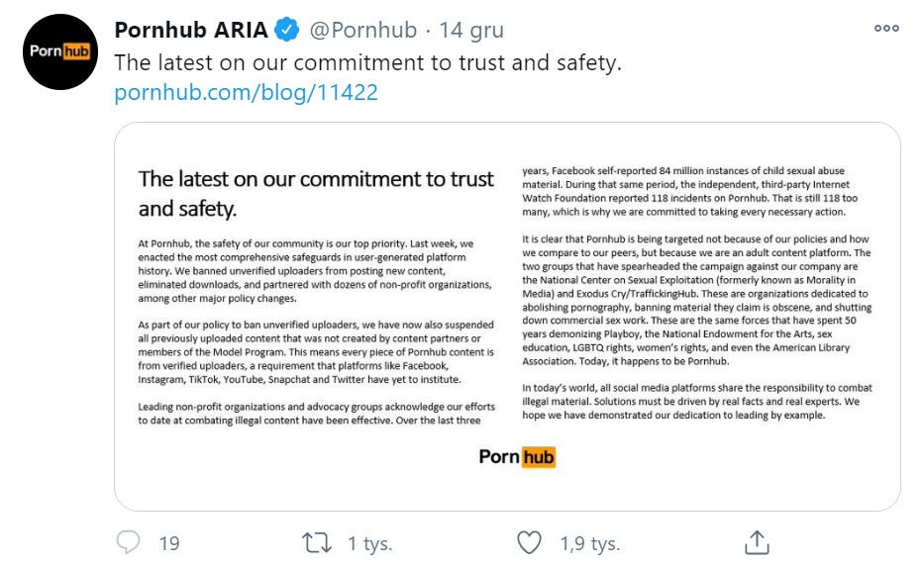The height and width of the screenshot is (566, 924).
Task: Open the pornhub.com/blog/11422 link
Action: pos(247,93)
